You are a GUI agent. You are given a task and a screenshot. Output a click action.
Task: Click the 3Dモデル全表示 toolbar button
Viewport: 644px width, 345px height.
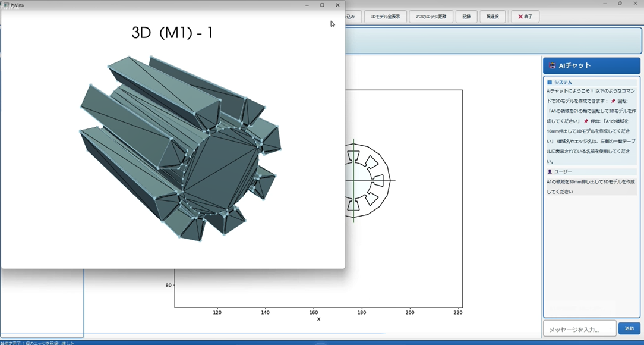pos(385,17)
